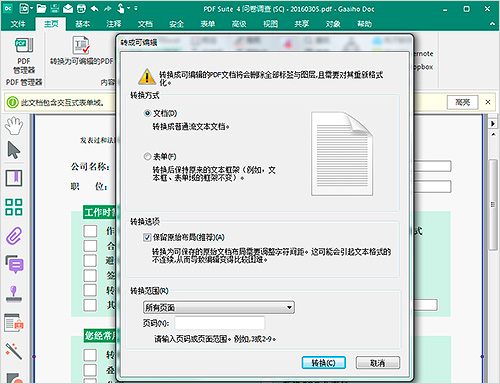Check the third checkbox under 工作时 section

(x=90, y=261)
